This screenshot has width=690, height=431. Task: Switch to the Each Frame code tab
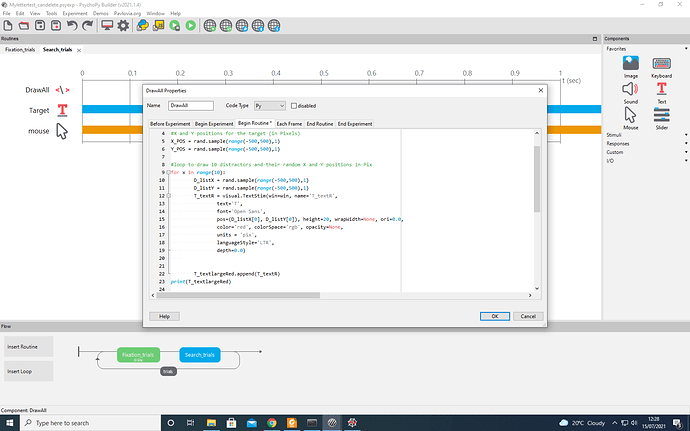click(x=289, y=124)
